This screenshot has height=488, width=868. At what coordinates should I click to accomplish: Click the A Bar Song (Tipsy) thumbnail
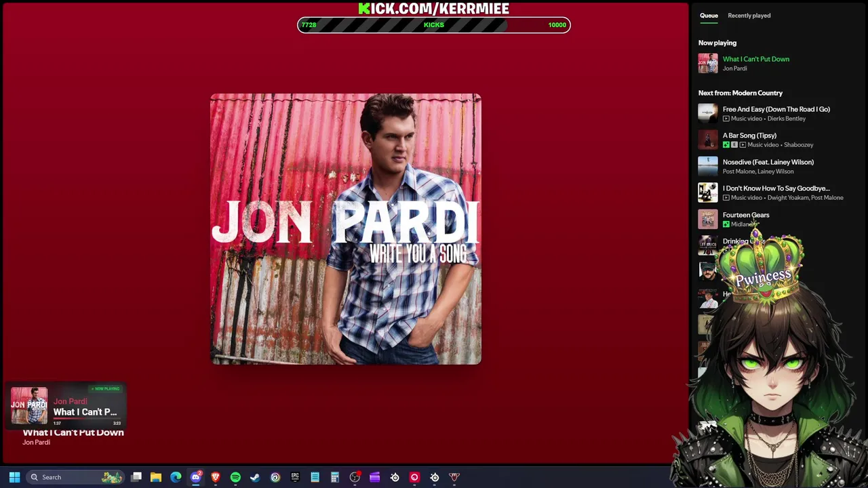(708, 140)
